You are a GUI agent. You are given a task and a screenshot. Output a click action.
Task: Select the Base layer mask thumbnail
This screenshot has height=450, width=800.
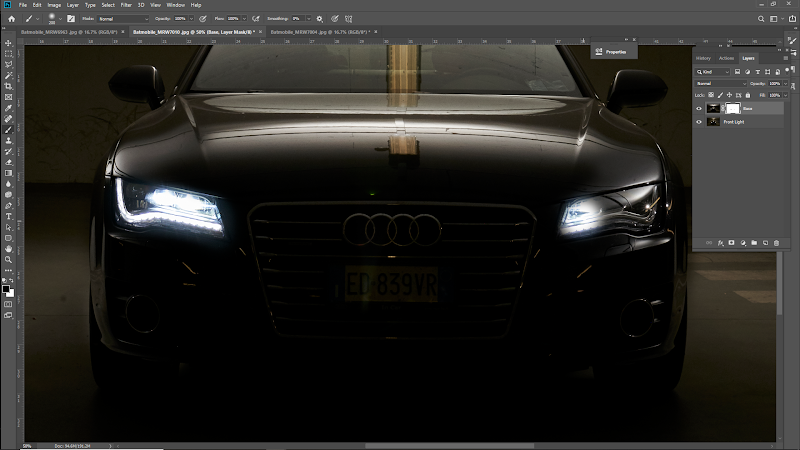pyautogui.click(x=733, y=108)
